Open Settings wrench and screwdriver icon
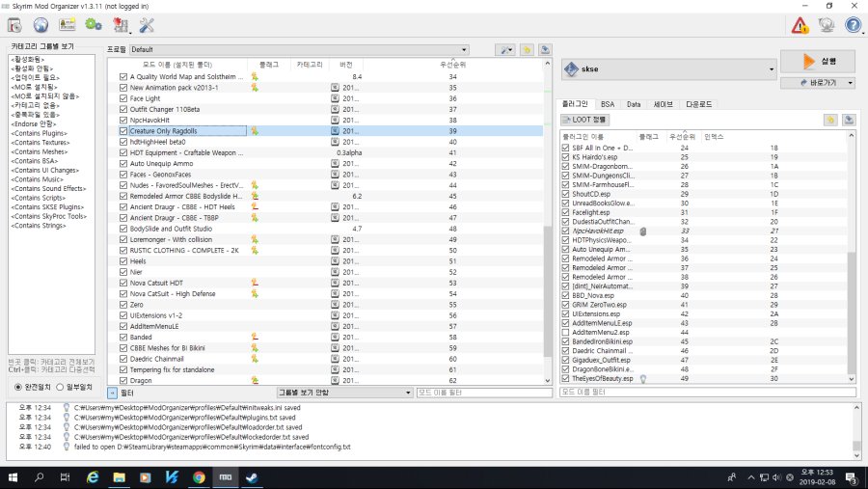868x489 pixels. tap(147, 25)
